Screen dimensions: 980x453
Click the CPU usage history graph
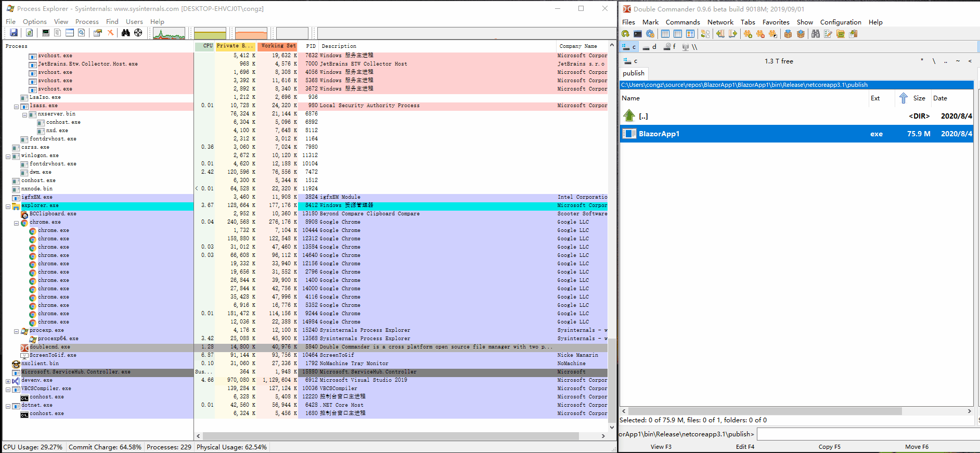[169, 33]
